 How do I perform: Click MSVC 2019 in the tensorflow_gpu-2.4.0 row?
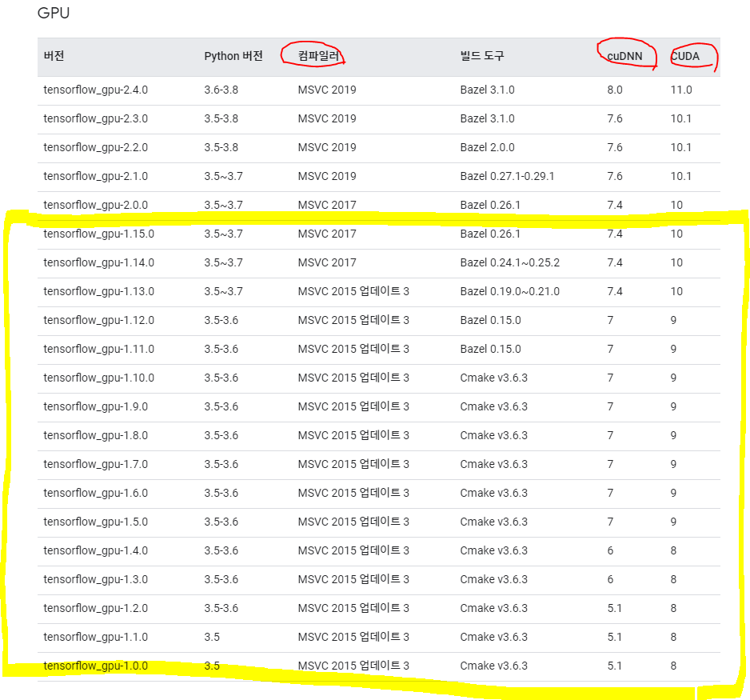[327, 90]
